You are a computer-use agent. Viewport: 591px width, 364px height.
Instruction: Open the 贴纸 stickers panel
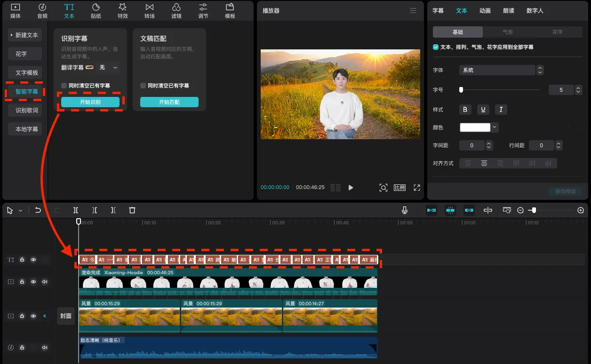tap(96, 11)
